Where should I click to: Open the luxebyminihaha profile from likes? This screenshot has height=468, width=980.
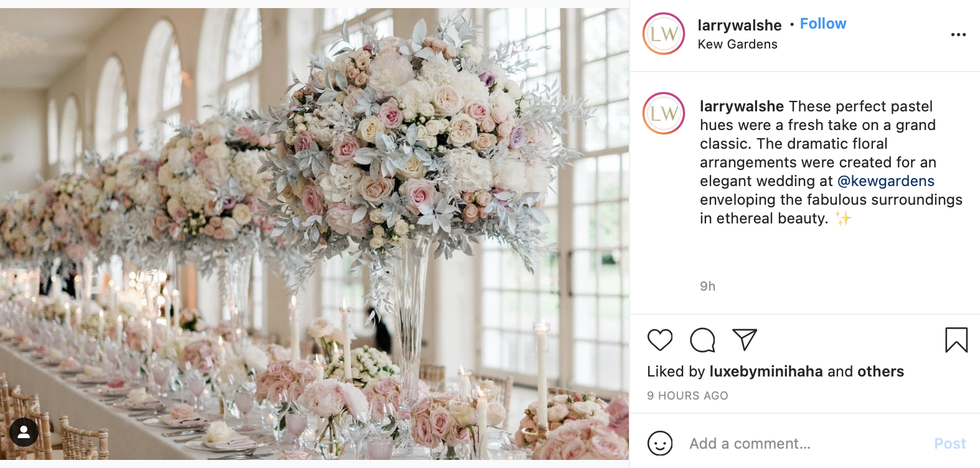coord(766,372)
